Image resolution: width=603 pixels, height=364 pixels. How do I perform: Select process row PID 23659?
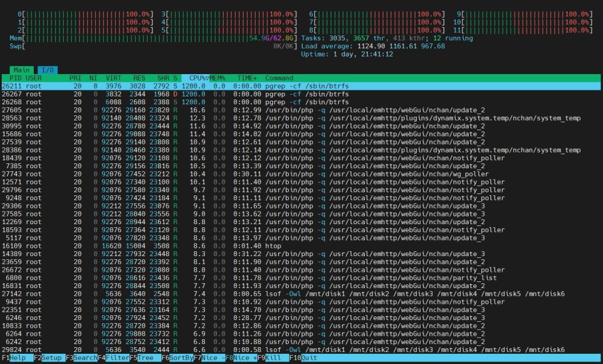[x=301, y=262]
